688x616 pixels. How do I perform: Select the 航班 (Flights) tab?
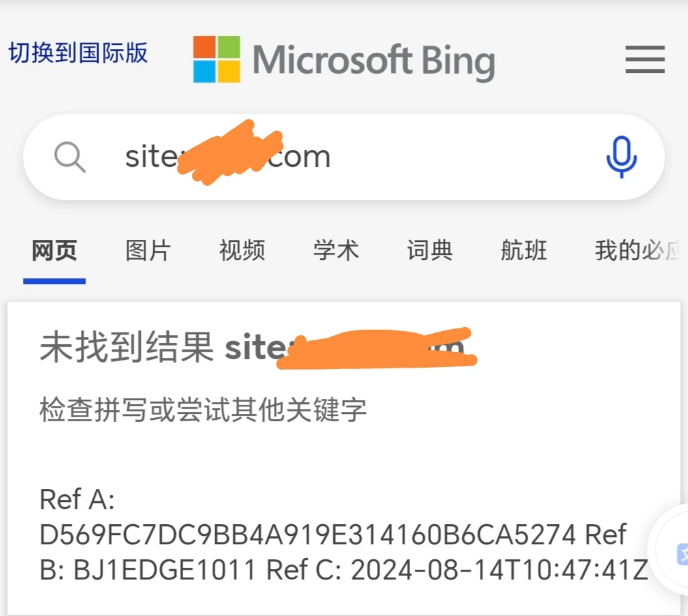[524, 251]
